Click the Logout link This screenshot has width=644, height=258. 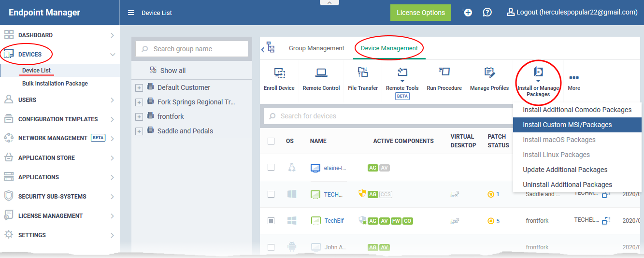pyautogui.click(x=572, y=13)
